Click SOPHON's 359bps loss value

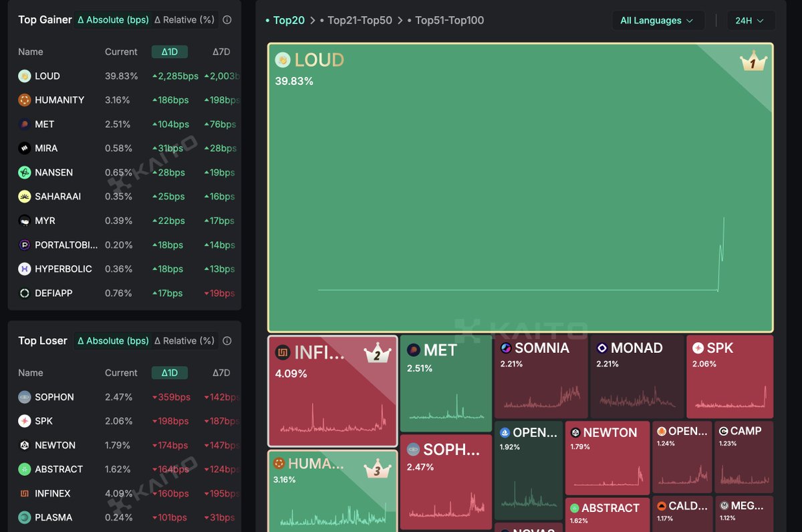[171, 397]
